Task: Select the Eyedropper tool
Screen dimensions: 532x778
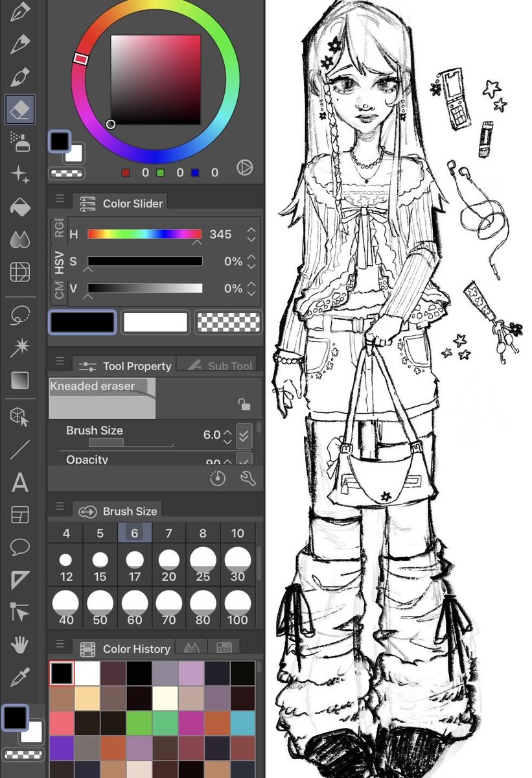Action: tap(20, 678)
